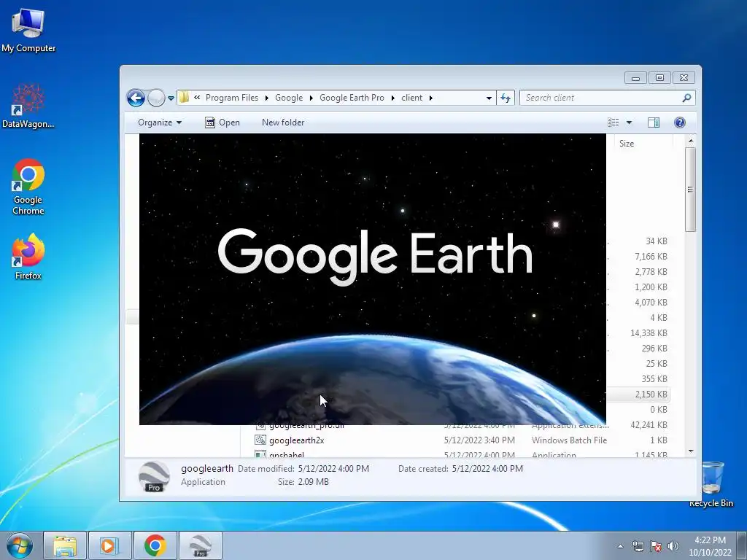The height and width of the screenshot is (560, 747).
Task: Click the Show desktop strip
Action: 742,545
